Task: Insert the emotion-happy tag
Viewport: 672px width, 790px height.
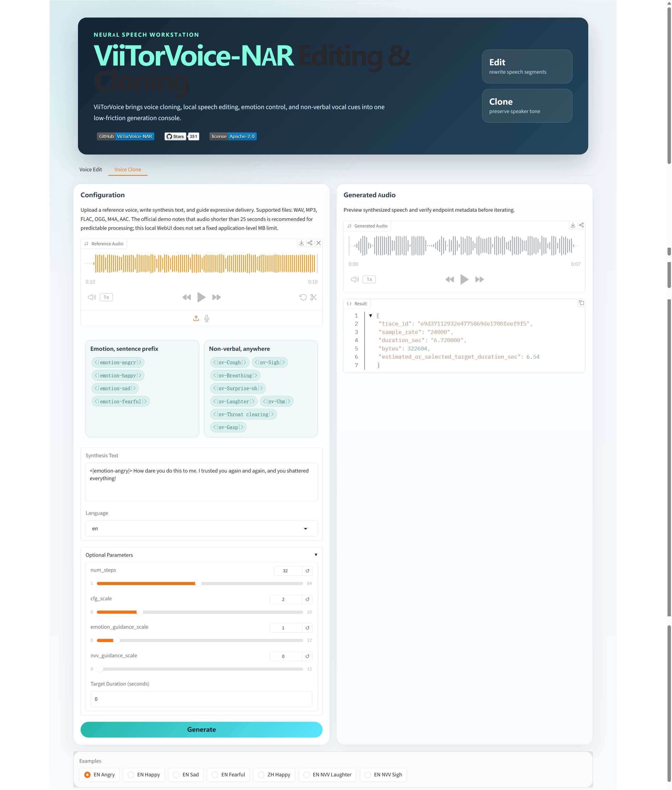Action: tap(118, 375)
